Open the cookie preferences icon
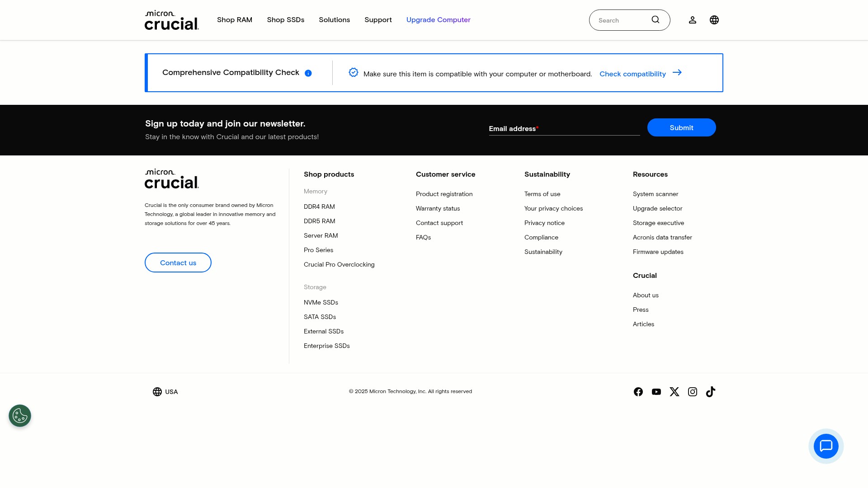The height and width of the screenshot is (488, 868). [x=20, y=416]
